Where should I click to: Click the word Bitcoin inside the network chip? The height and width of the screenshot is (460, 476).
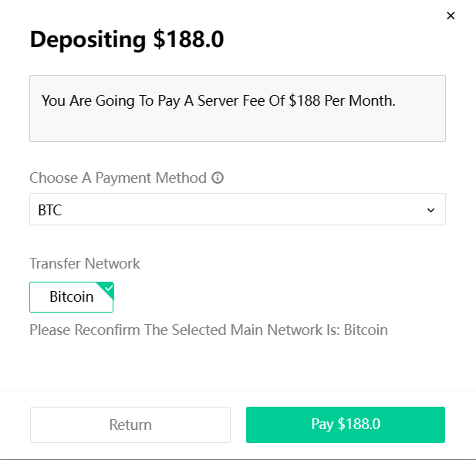pyautogui.click(x=71, y=296)
